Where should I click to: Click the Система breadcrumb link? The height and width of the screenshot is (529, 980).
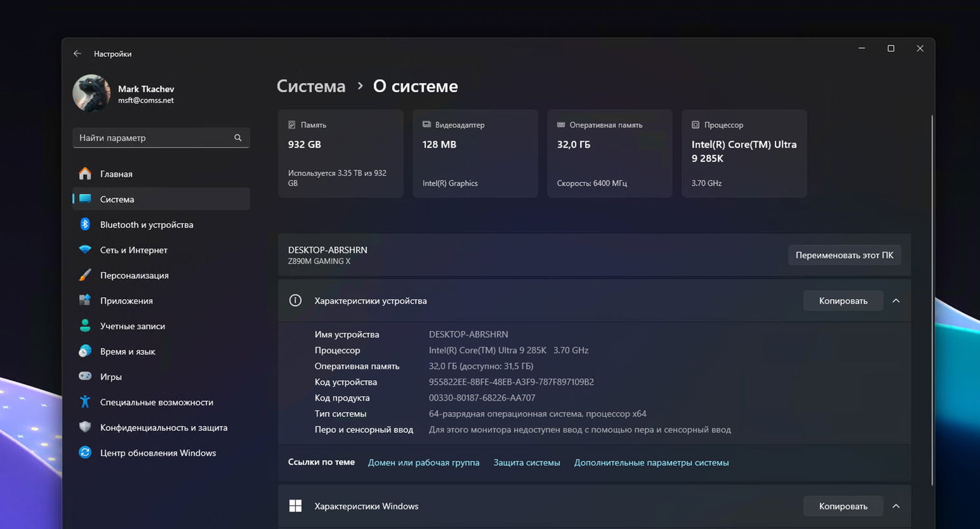tap(311, 86)
